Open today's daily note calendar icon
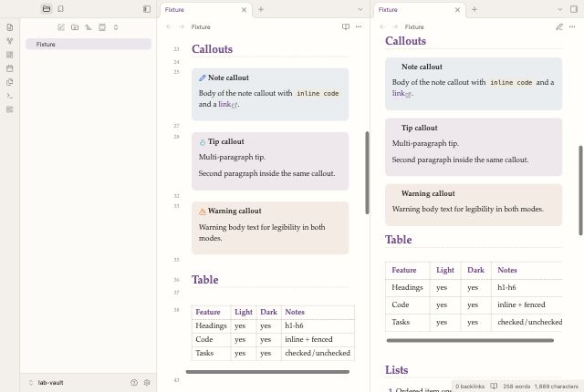This screenshot has width=584, height=392. (x=10, y=68)
